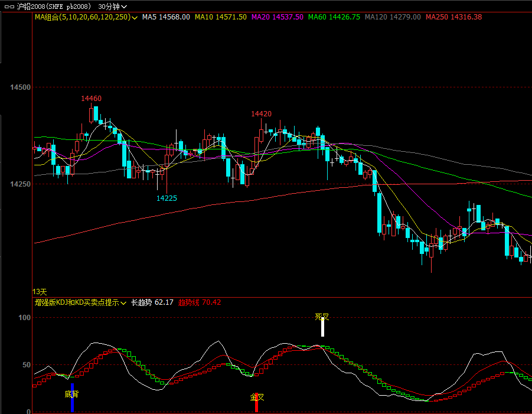Click the 金叉 buy signal marker
The image size is (532, 414).
pos(257,397)
